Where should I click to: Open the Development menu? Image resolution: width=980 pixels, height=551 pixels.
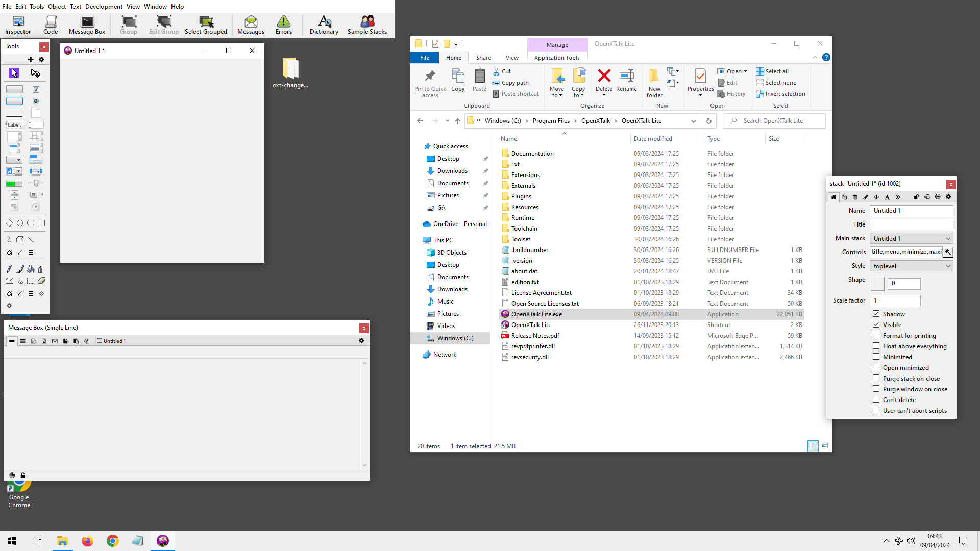coord(104,7)
